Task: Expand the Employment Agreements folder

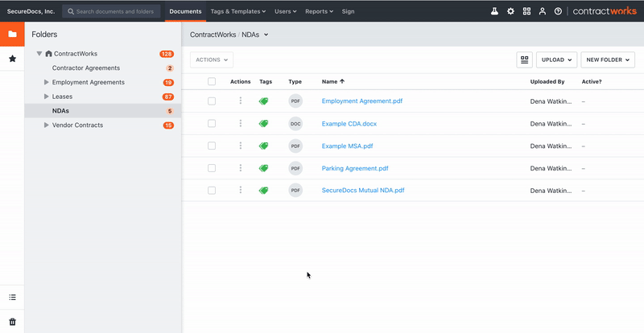Action: [x=47, y=82]
